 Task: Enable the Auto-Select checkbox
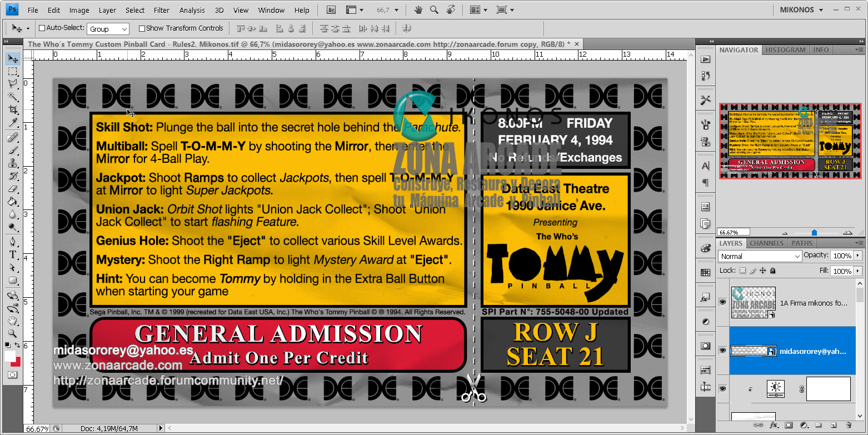pyautogui.click(x=42, y=28)
